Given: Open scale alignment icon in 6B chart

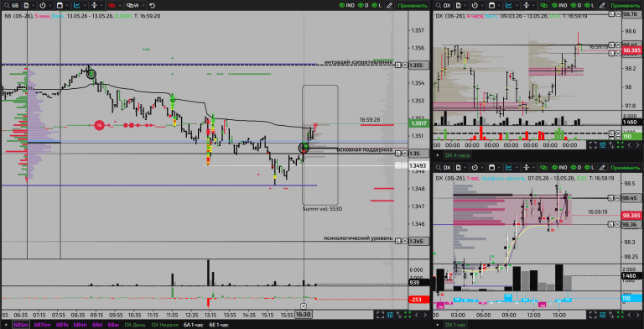Looking at the screenshot, I should click(94, 5).
